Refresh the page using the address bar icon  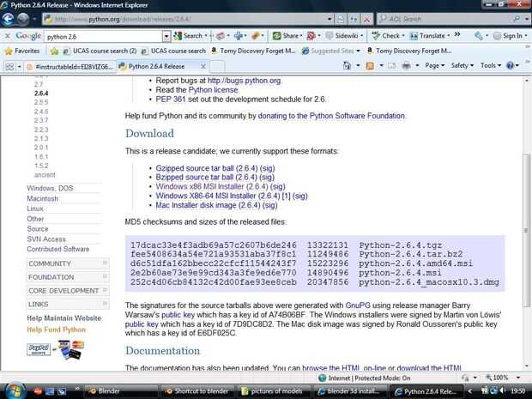354,19
